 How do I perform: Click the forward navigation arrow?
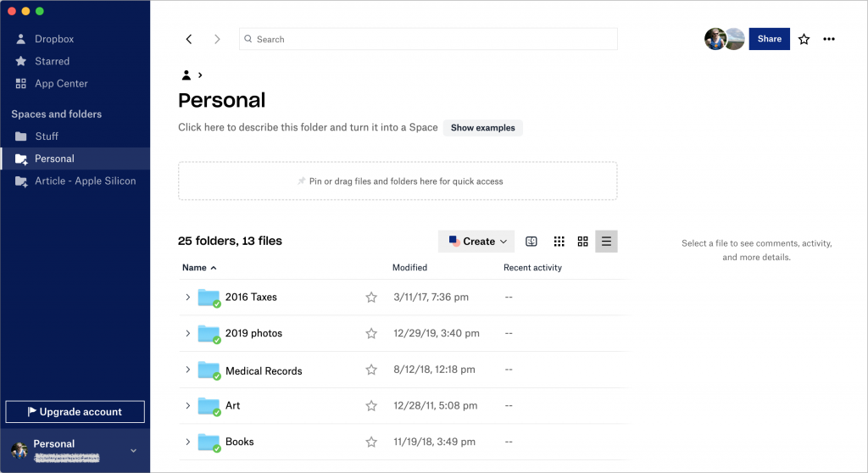(217, 39)
